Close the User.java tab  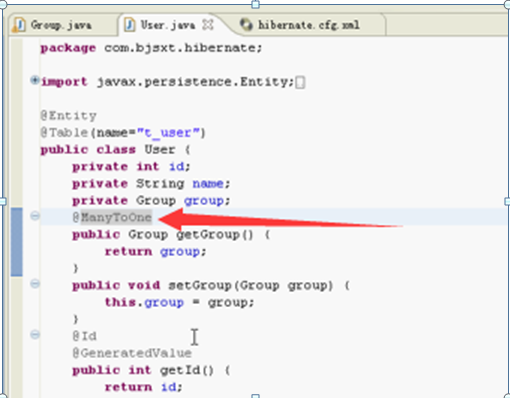[208, 25]
